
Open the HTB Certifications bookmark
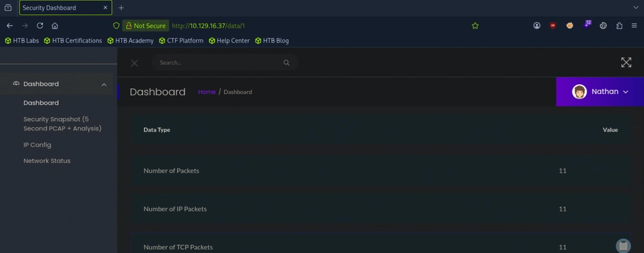(x=73, y=41)
